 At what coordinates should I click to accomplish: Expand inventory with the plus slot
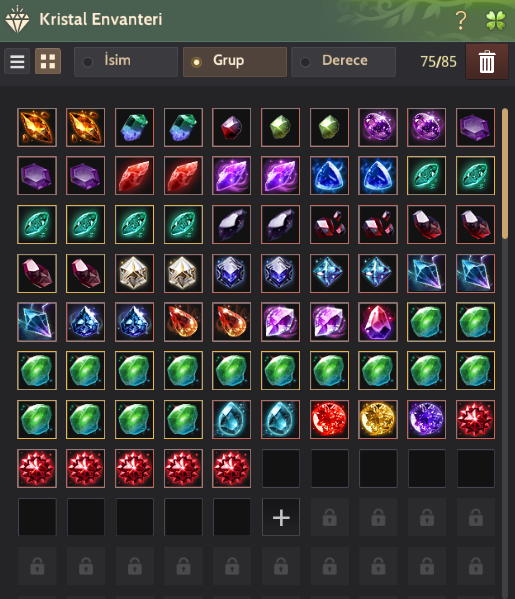click(281, 517)
